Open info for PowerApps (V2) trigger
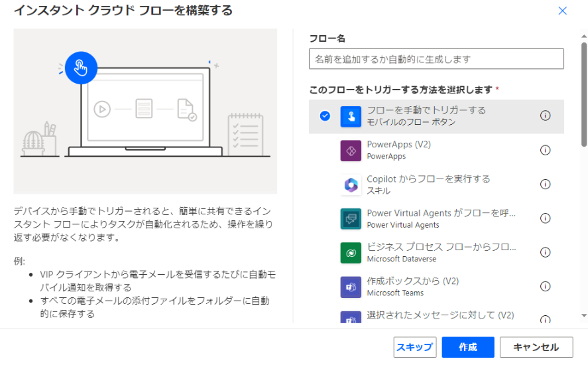Viewport: 588px width, 369px height. (x=545, y=150)
